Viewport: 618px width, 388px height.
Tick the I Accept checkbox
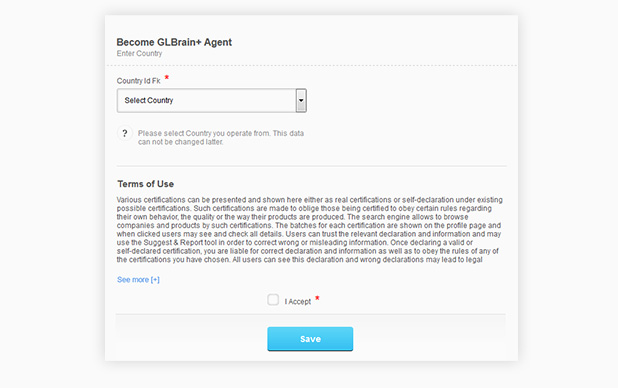(273, 300)
